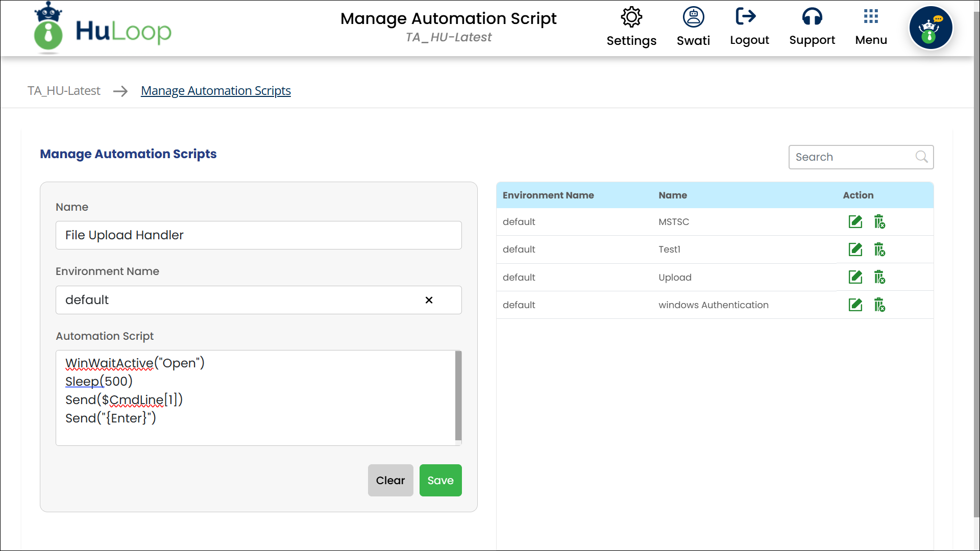Clear the selected default environment

[x=429, y=300]
